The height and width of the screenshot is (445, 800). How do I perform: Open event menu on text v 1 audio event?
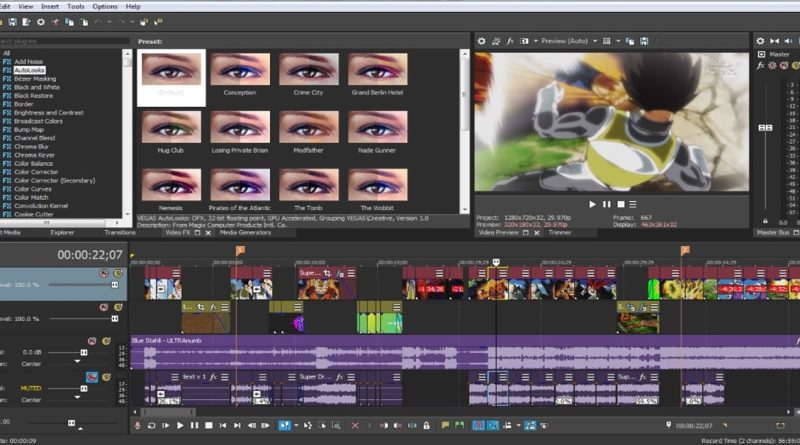pos(224,377)
